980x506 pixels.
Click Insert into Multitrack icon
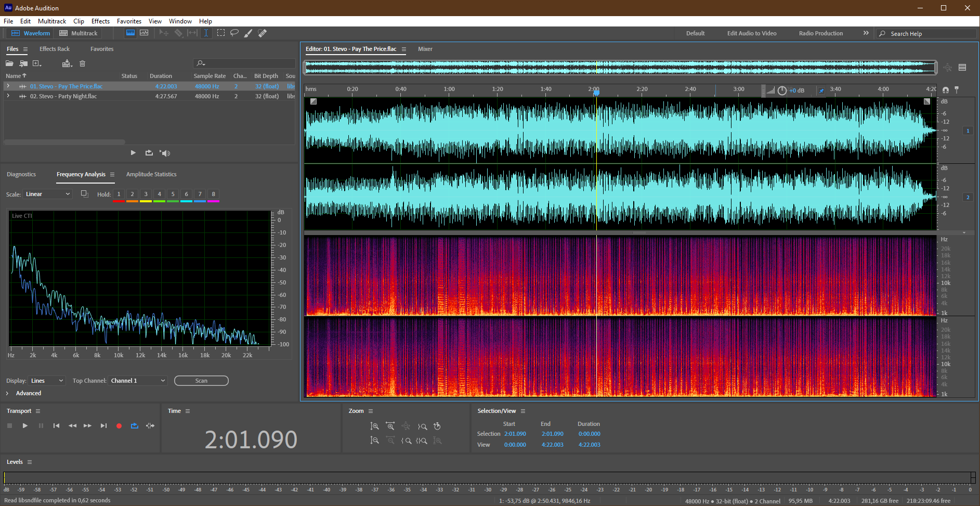click(67, 63)
